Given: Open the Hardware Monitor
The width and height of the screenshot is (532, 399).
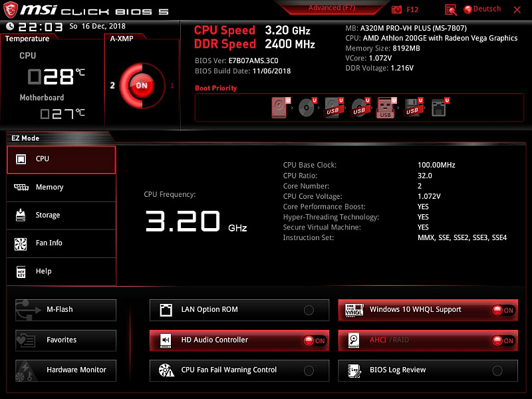Looking at the screenshot, I should (x=66, y=370).
